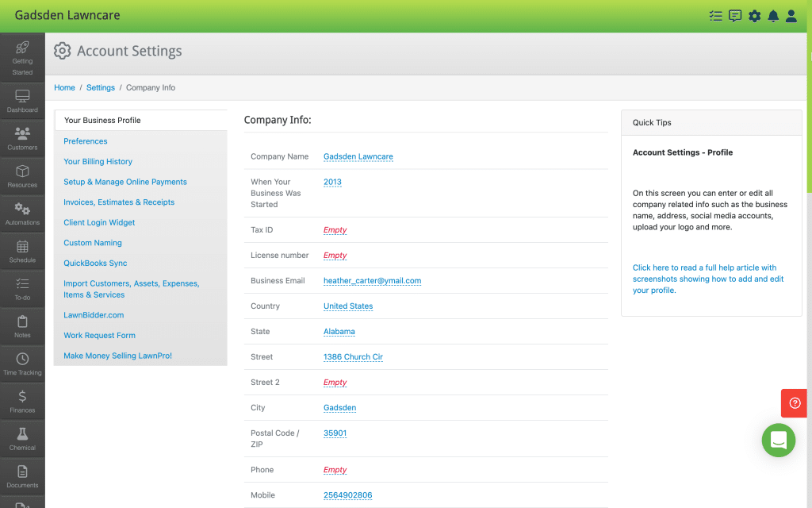Open the Notes section icon
The height and width of the screenshot is (508, 812).
point(22,325)
